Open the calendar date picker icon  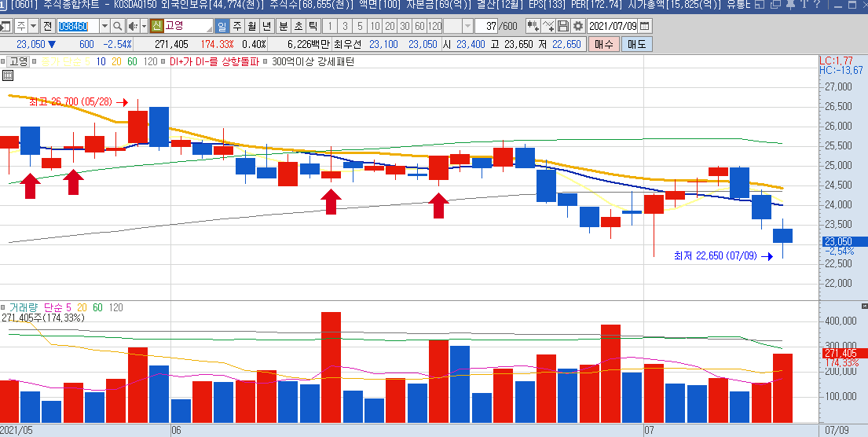645,26
